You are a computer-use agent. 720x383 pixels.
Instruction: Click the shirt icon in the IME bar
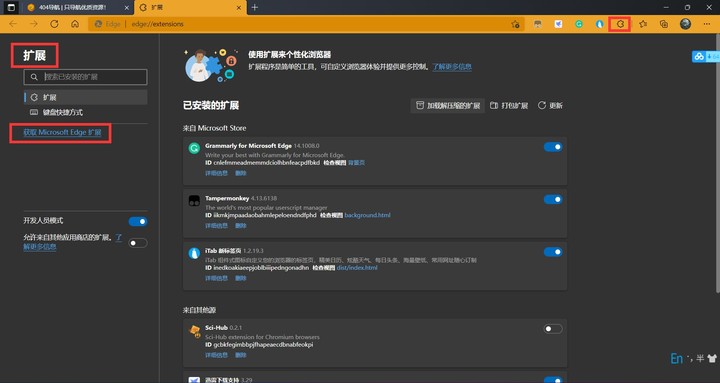(712, 358)
